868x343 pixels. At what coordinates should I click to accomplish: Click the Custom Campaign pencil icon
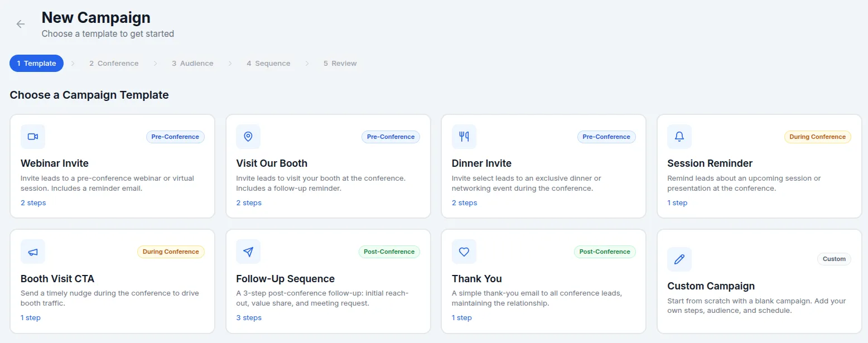679,259
